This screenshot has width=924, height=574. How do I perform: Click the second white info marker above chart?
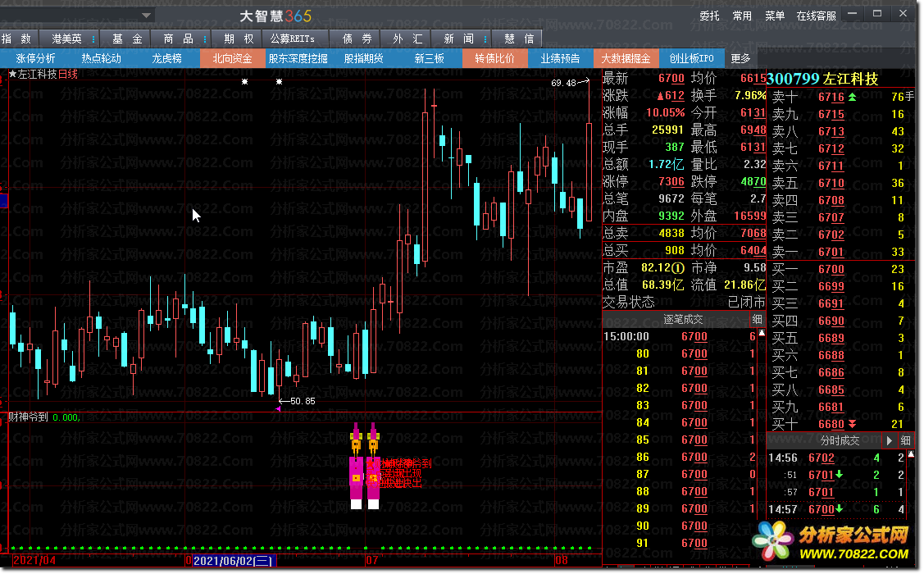pos(279,82)
